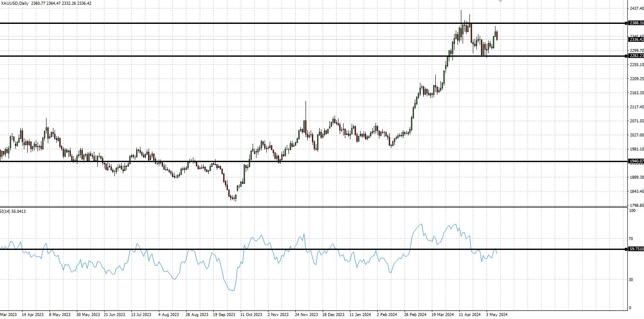Click the 11 Jan 2024 date label
644x319 pixels.
(x=360, y=315)
